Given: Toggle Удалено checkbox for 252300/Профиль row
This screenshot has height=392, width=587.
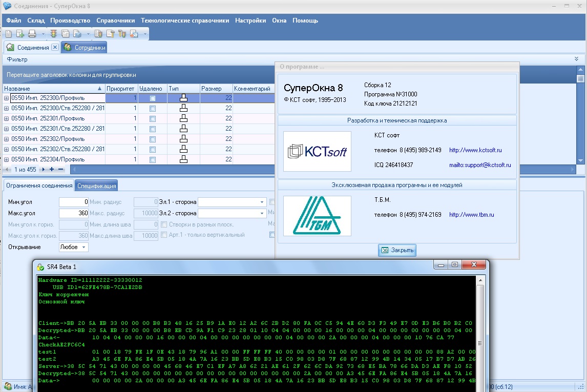Looking at the screenshot, I should (152, 98).
